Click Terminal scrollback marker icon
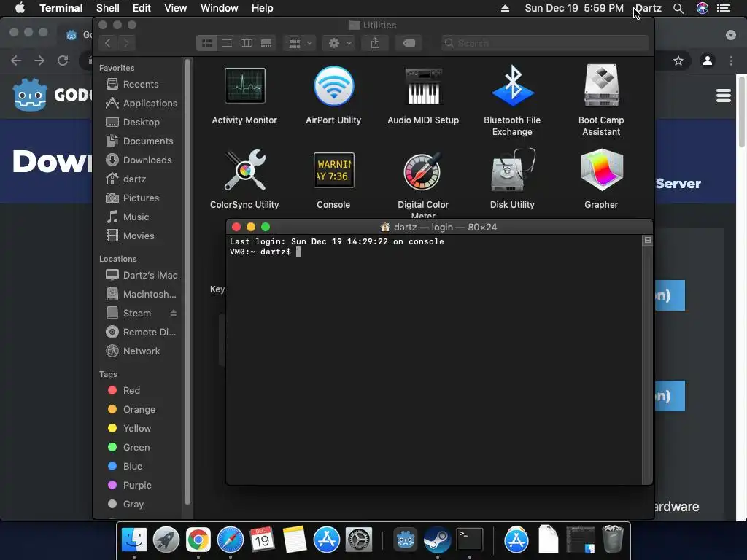Viewport: 747px width, 560px height. click(648, 241)
